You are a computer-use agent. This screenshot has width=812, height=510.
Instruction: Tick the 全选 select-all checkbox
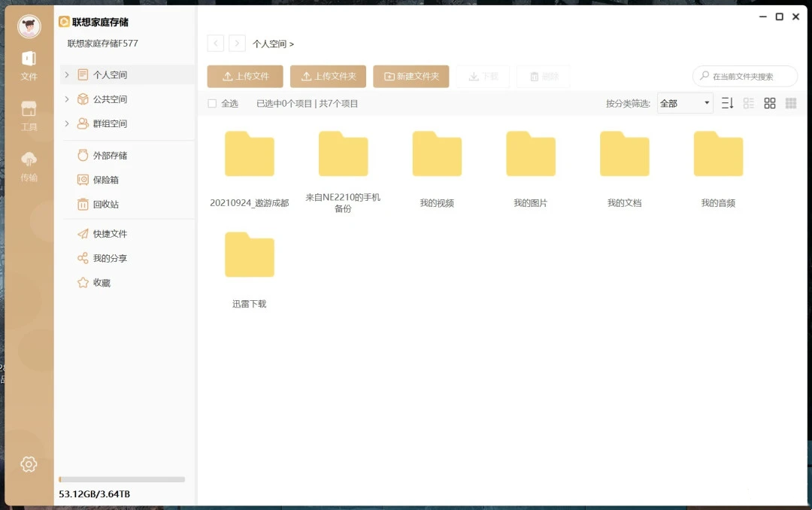[x=212, y=104]
